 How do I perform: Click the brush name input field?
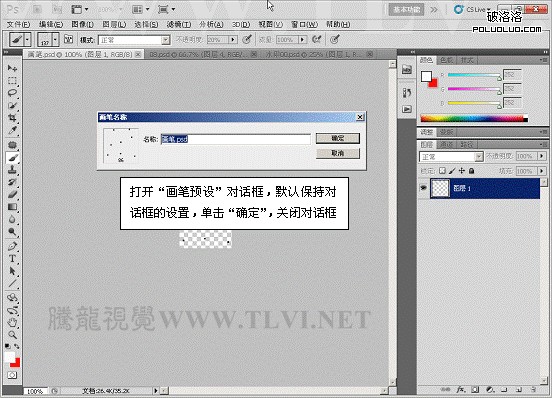point(236,139)
